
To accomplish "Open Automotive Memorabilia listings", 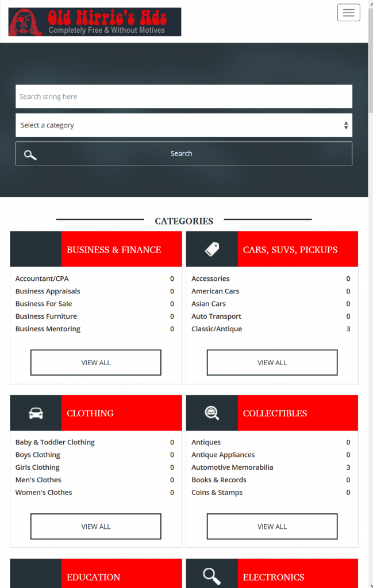I will (x=232, y=467).
